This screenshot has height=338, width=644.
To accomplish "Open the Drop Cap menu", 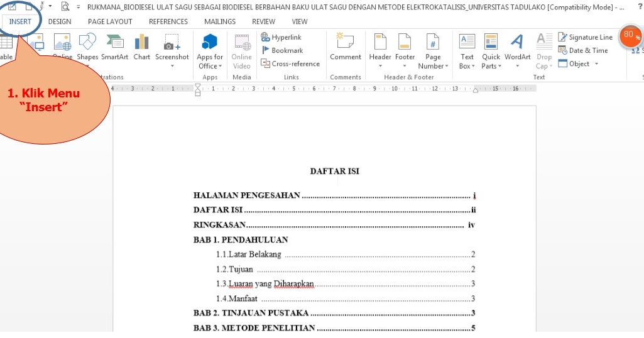I will pyautogui.click(x=544, y=52).
